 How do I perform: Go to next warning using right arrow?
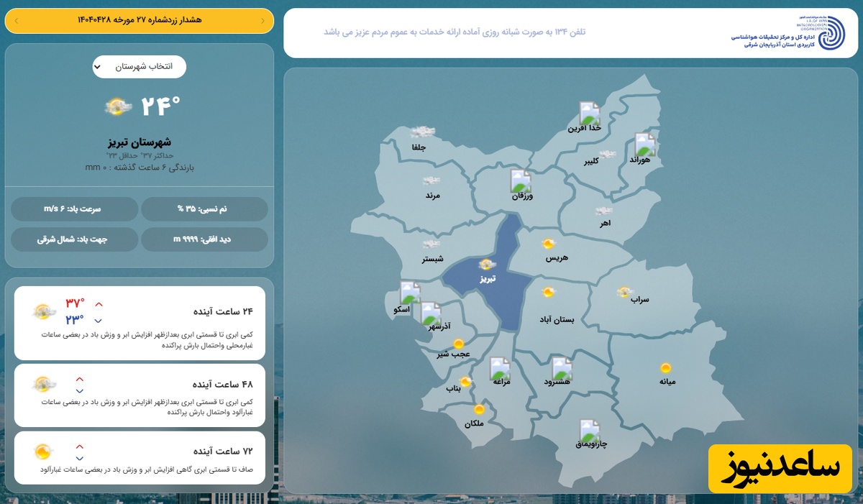tap(262, 21)
